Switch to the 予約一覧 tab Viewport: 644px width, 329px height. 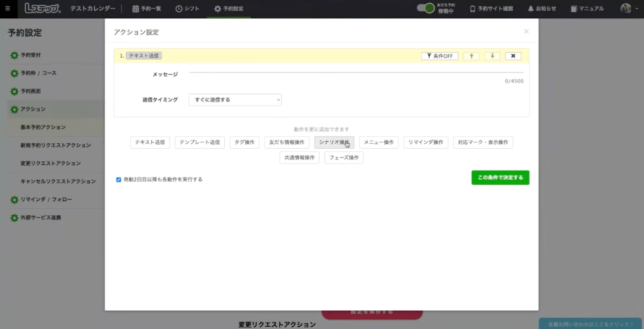pyautogui.click(x=147, y=9)
